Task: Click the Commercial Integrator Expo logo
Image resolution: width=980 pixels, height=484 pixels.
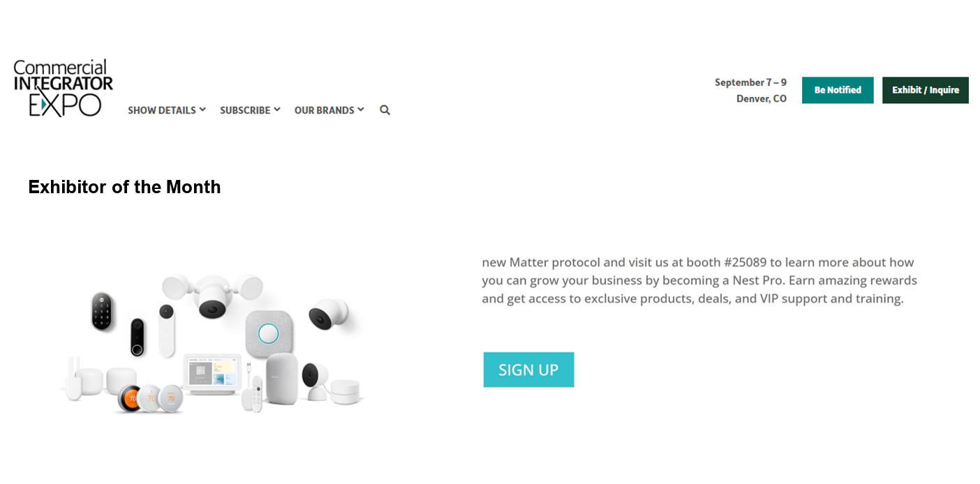Action: pyautogui.click(x=63, y=88)
